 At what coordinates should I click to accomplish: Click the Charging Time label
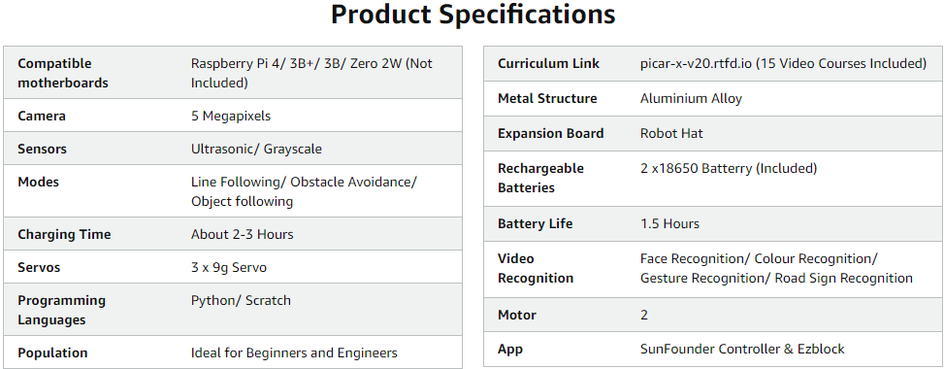(x=64, y=235)
